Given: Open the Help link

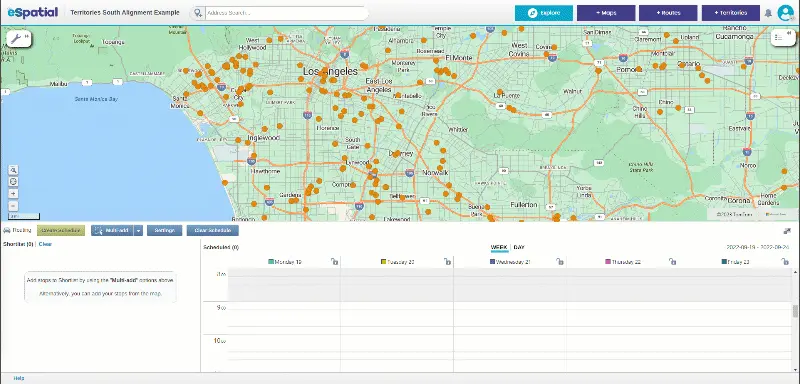Looking at the screenshot, I should [19, 378].
